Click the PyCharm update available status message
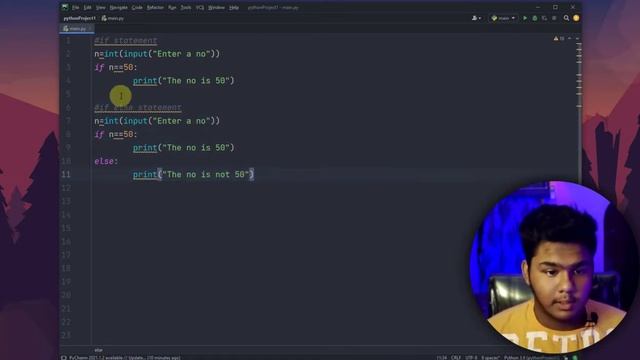The height and width of the screenshot is (360, 640). [x=124, y=358]
